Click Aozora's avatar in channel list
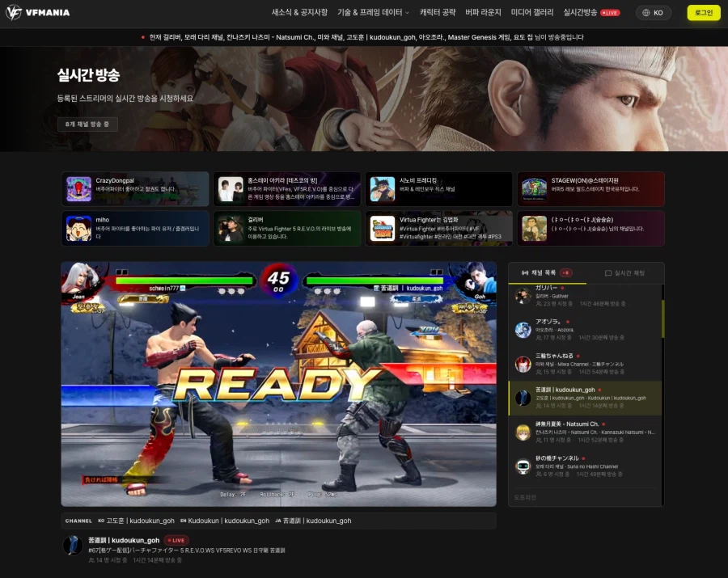Viewport: 728px width, 578px height. (523, 329)
